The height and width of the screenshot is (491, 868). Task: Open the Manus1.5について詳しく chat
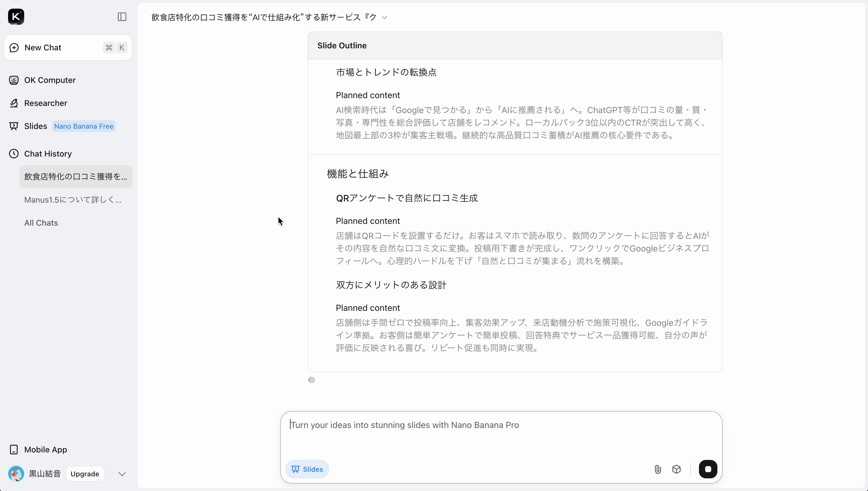[x=73, y=200]
